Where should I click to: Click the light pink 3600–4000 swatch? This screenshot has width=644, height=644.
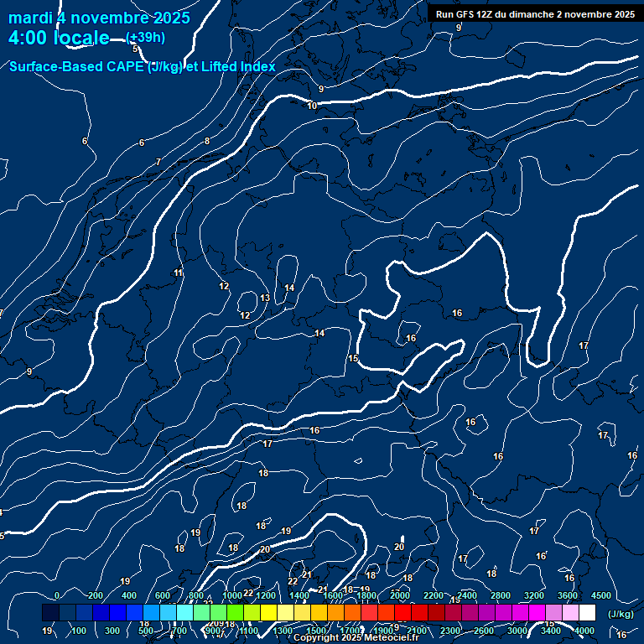click(570, 612)
